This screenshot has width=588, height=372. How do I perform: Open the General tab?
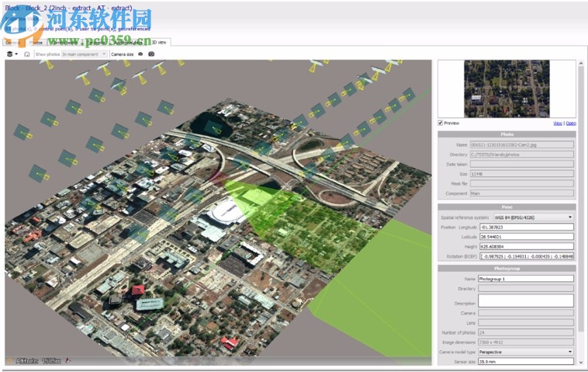tap(13, 42)
